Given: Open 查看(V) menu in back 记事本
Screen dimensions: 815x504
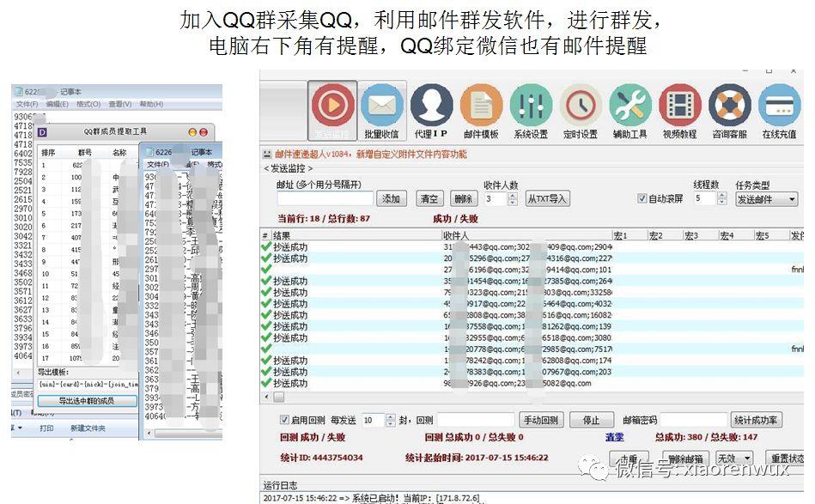Looking at the screenshot, I should (120, 104).
